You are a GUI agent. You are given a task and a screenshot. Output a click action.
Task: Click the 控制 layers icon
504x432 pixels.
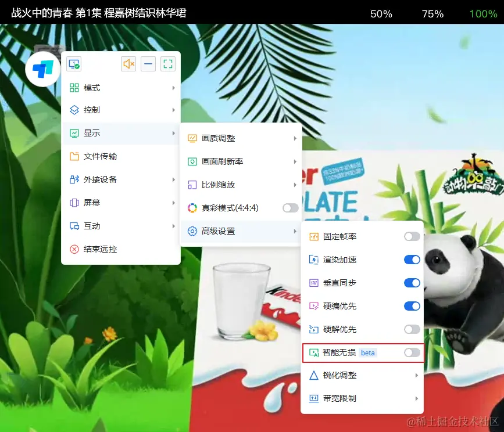[74, 110]
